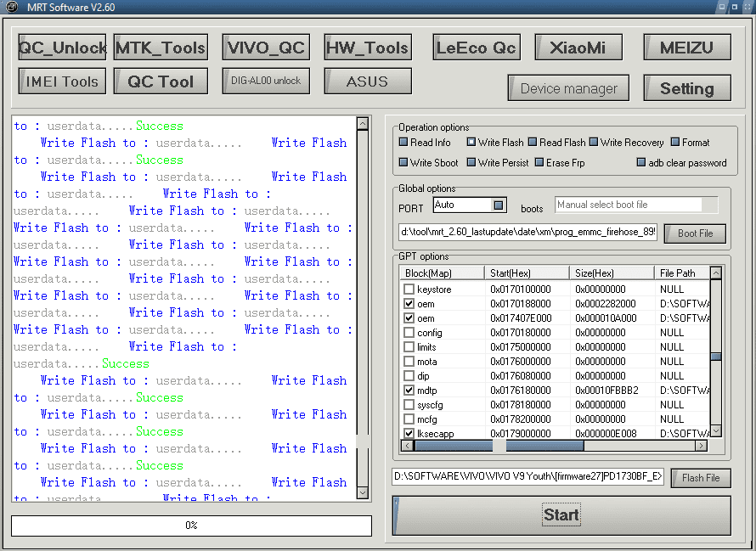Switch to the XiaoMi module
Viewport: 756px width, 551px height.
point(578,48)
